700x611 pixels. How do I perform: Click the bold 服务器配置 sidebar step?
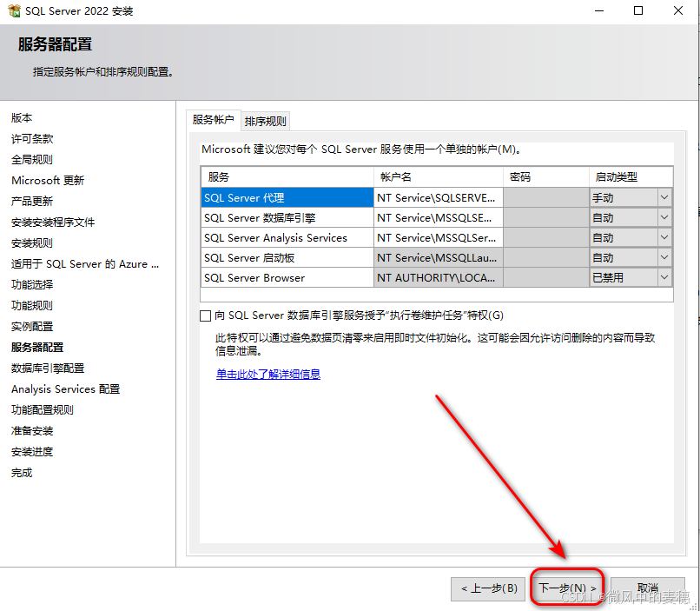(x=37, y=347)
